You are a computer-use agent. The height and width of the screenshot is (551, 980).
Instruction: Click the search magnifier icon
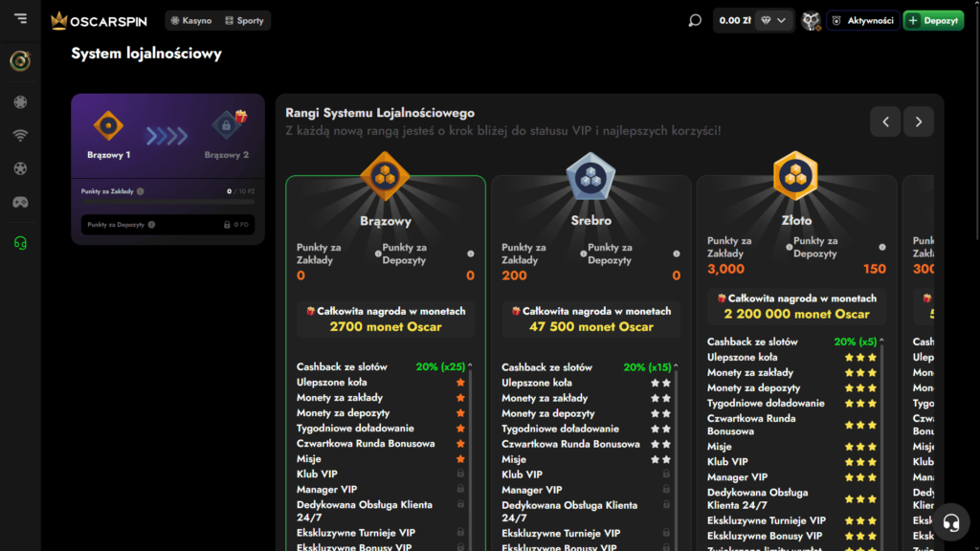(695, 20)
